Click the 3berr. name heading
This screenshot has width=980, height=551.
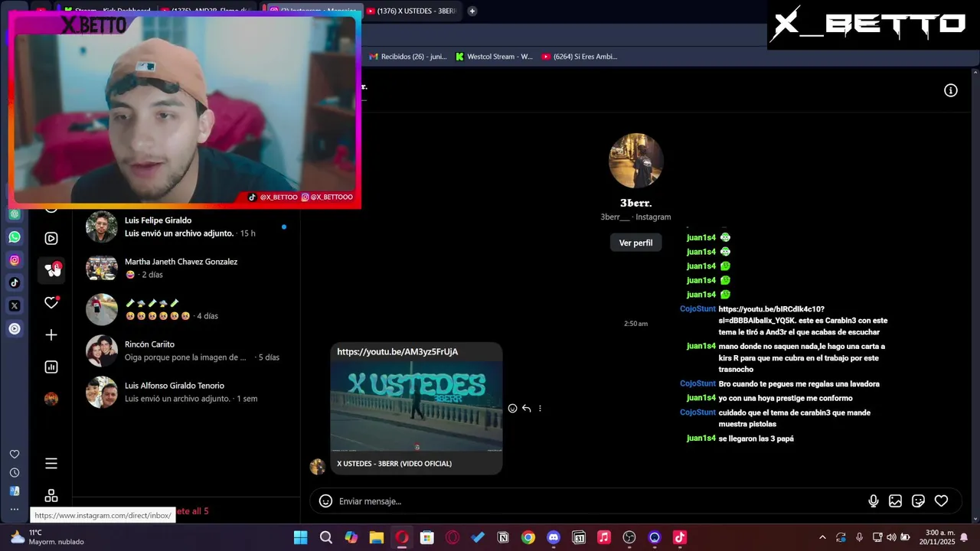[x=635, y=203]
